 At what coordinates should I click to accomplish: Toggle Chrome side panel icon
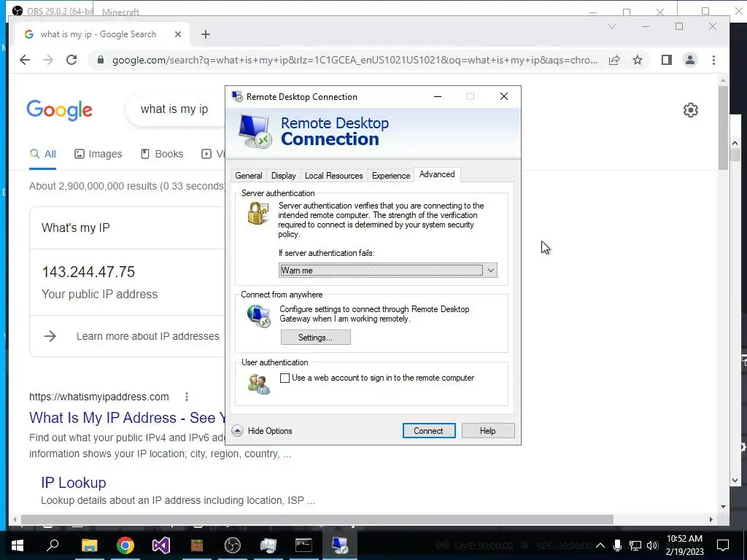[x=667, y=60]
